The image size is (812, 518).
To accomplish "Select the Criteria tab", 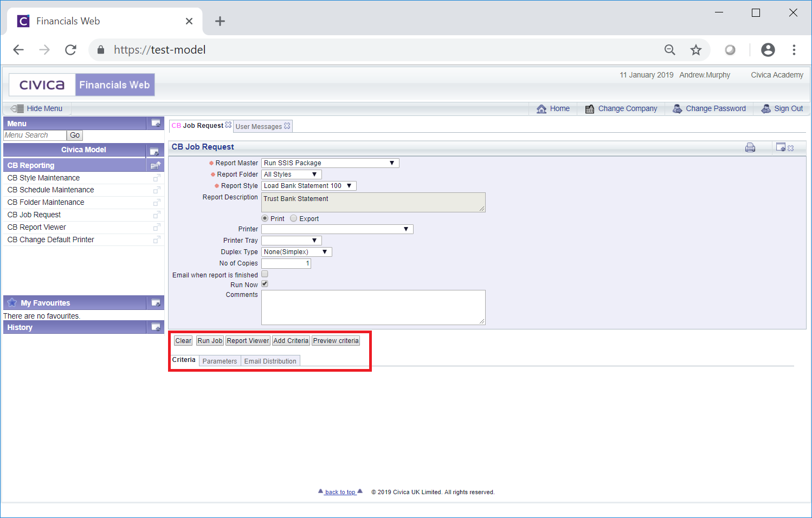I will tap(184, 360).
